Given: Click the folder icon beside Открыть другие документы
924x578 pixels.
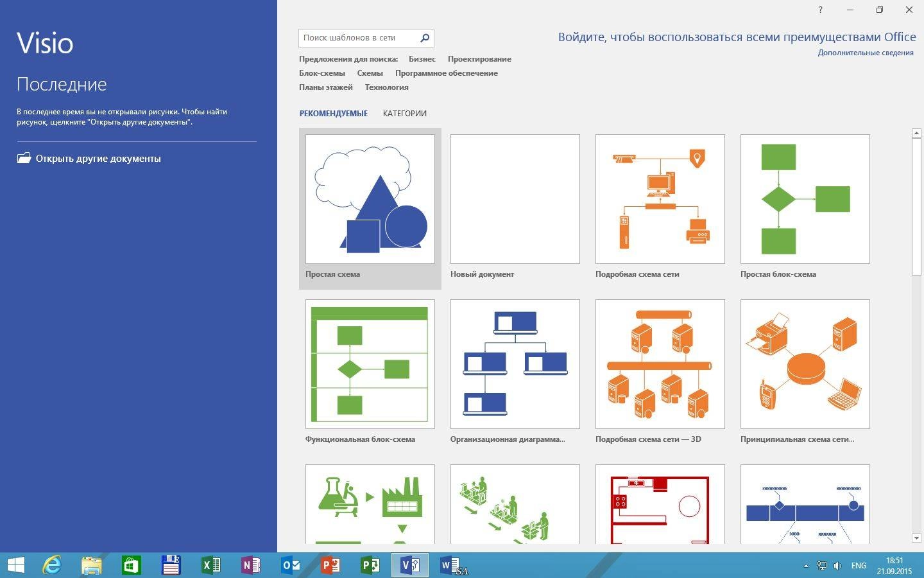Looking at the screenshot, I should tap(24, 158).
